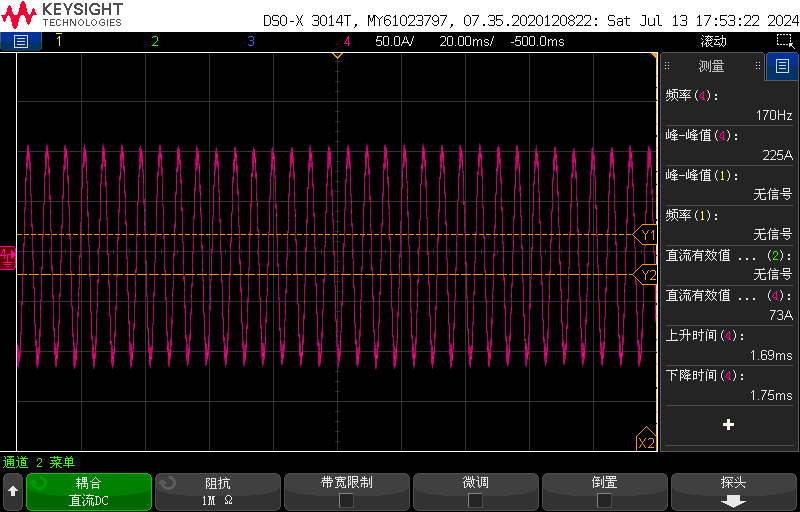Select the Y1 cursor handle
The image size is (800, 512).
pos(645,235)
